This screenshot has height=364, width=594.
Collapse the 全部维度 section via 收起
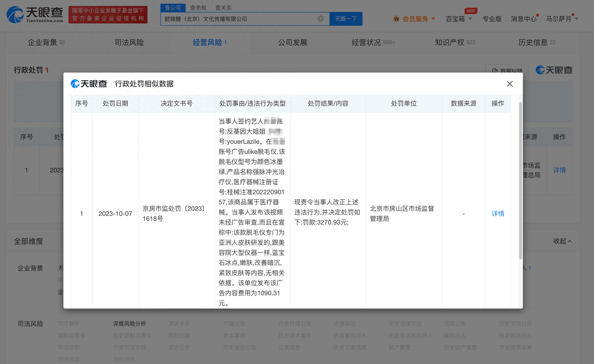click(x=562, y=241)
